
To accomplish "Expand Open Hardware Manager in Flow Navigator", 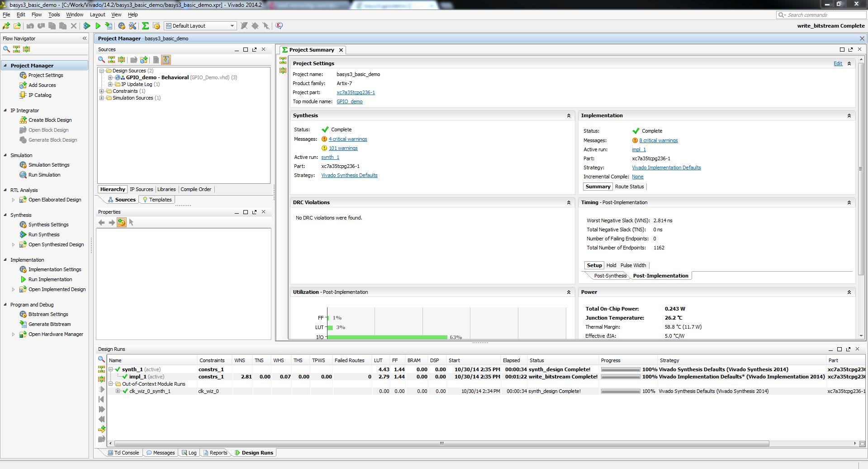I will (x=13, y=335).
